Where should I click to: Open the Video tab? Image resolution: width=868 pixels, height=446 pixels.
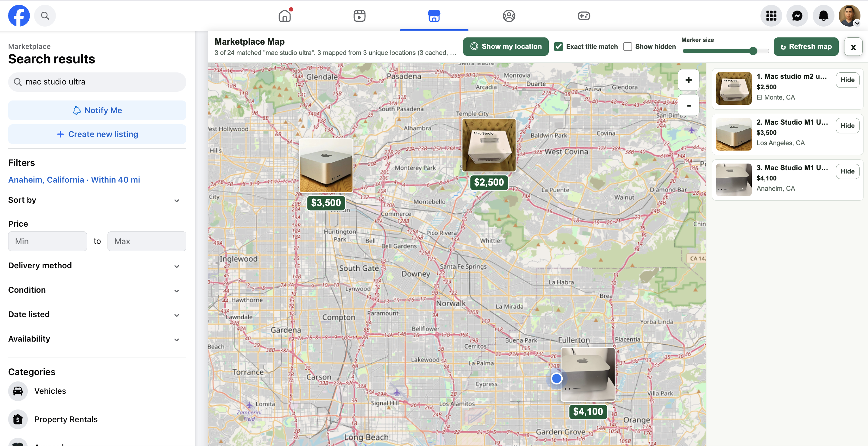(359, 15)
